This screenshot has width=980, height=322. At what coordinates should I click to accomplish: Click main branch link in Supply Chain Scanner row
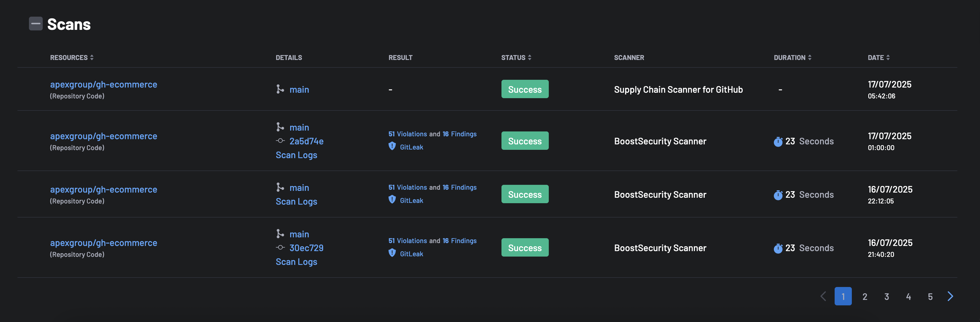click(x=299, y=90)
